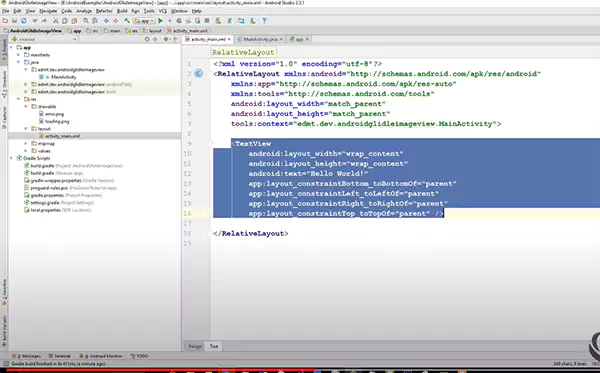This screenshot has height=373, width=600.
Task: Click the src breadcrumb in navigation bar
Action: tap(92, 31)
